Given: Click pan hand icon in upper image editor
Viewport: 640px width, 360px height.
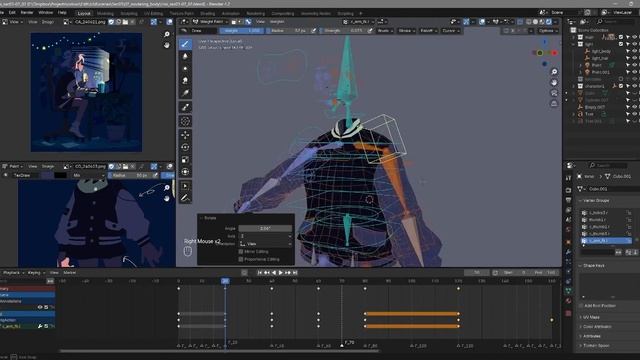Looking at the screenshot, I should [167, 45].
